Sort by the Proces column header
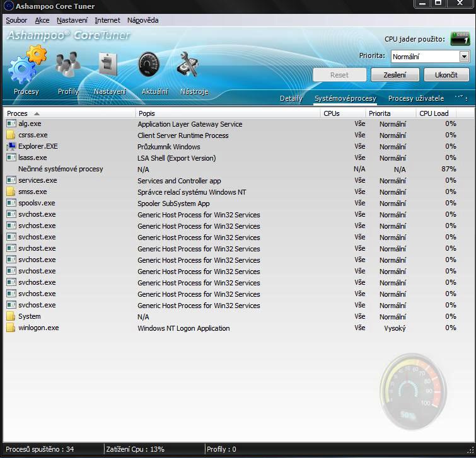Screen dimensions: 476x458 pyautogui.click(x=69, y=113)
